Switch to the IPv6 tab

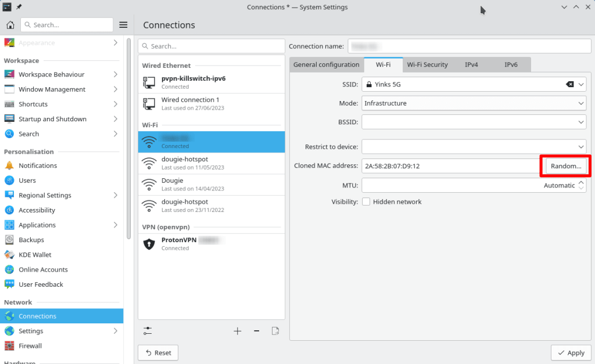click(511, 64)
